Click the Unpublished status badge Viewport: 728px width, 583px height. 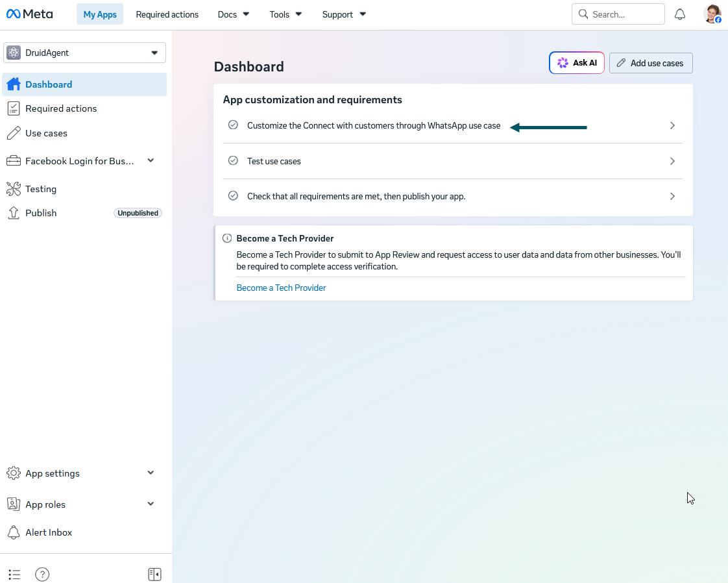[138, 213]
